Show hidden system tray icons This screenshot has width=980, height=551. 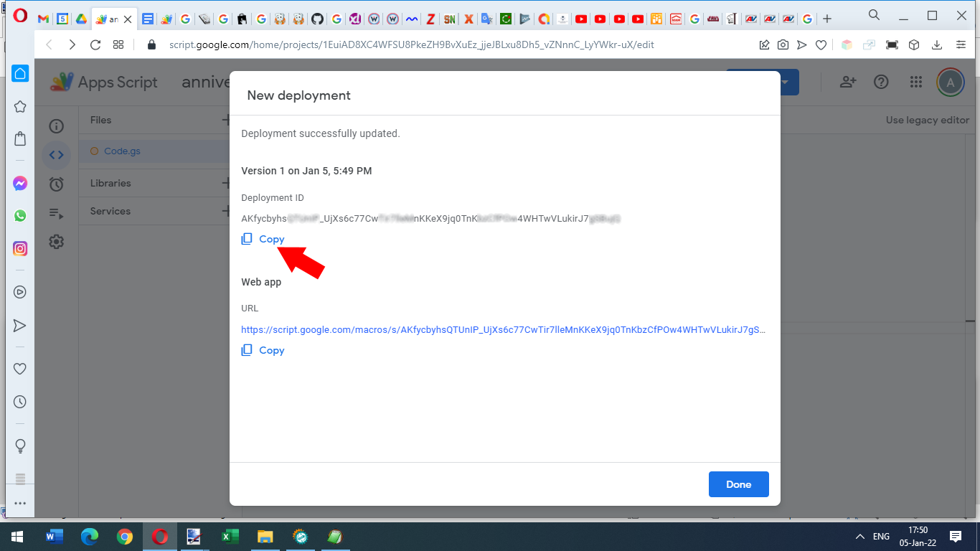(x=860, y=537)
